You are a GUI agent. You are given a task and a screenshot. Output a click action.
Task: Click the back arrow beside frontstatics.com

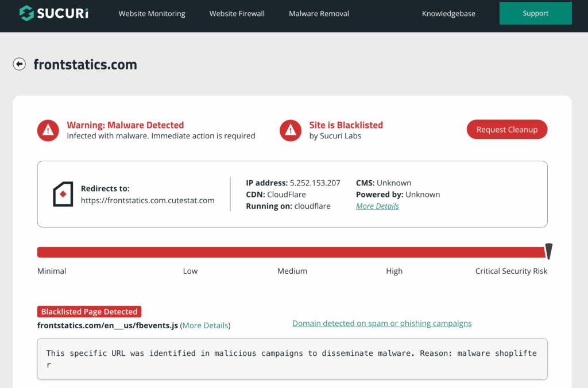(x=20, y=64)
